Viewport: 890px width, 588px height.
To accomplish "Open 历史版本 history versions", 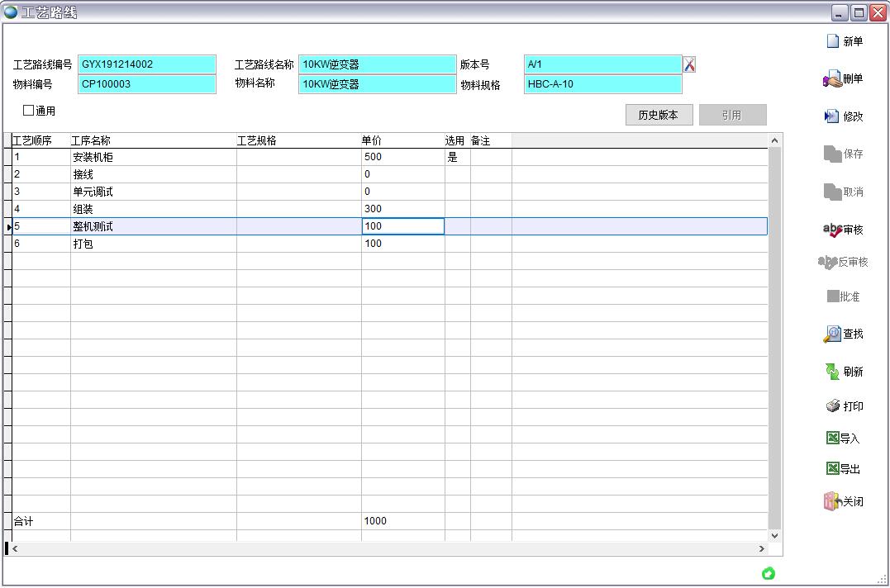I will coord(658,116).
